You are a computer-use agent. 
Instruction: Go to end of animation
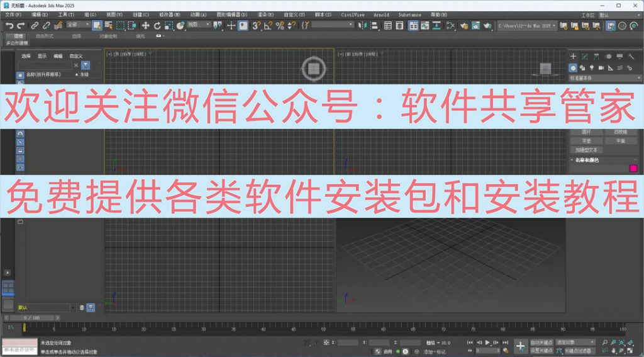[506, 342]
